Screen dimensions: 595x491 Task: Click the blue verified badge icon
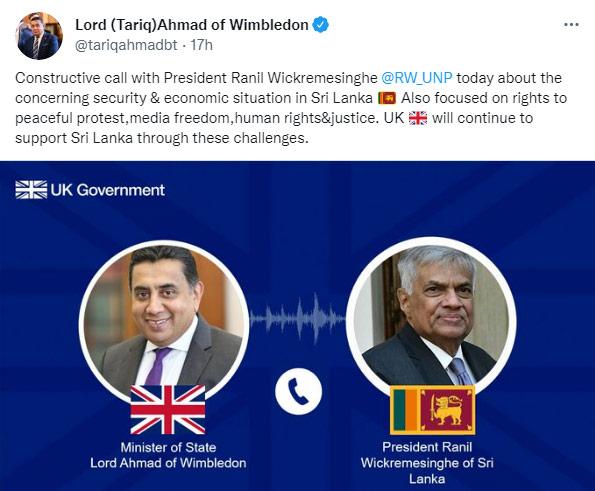(320, 25)
